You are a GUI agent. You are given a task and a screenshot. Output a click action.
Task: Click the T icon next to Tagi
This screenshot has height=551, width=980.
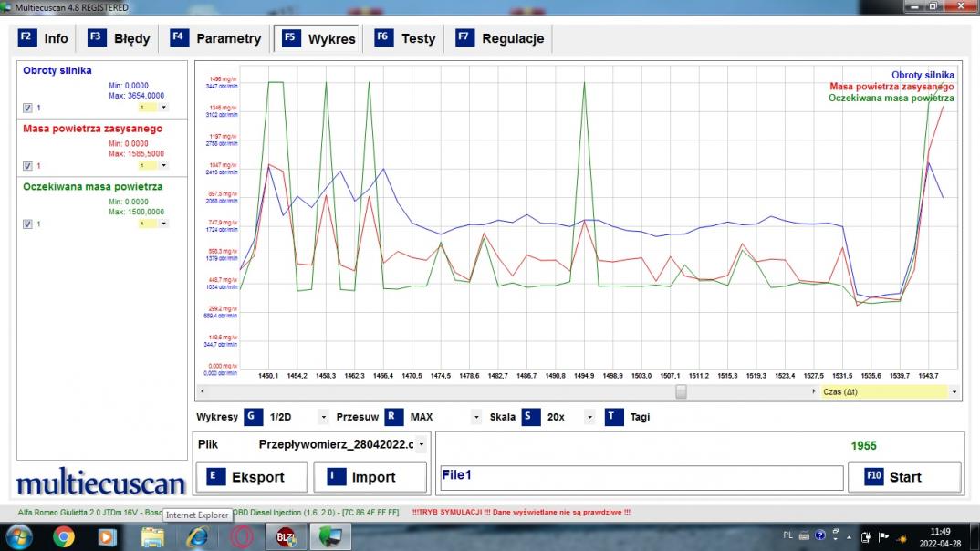click(613, 417)
